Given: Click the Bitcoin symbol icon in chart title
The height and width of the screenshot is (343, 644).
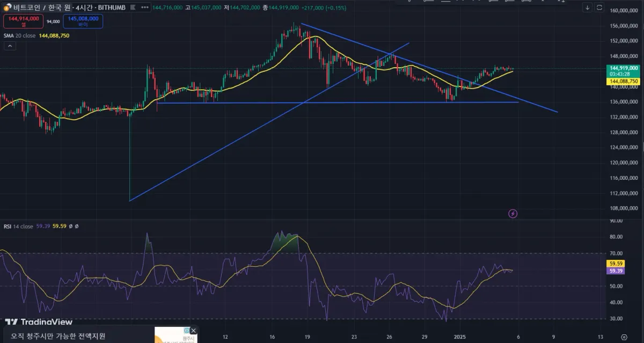Looking at the screenshot, I should pos(8,9).
